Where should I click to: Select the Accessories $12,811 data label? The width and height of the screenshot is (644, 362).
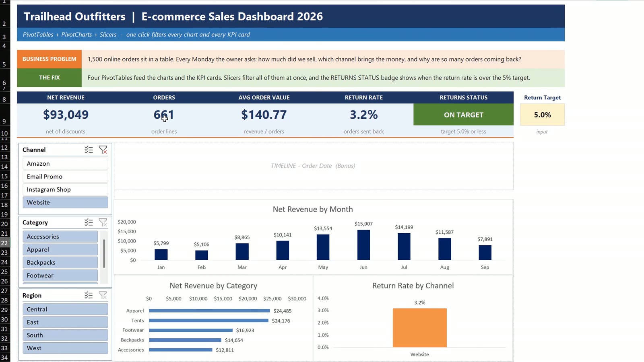(x=225, y=350)
